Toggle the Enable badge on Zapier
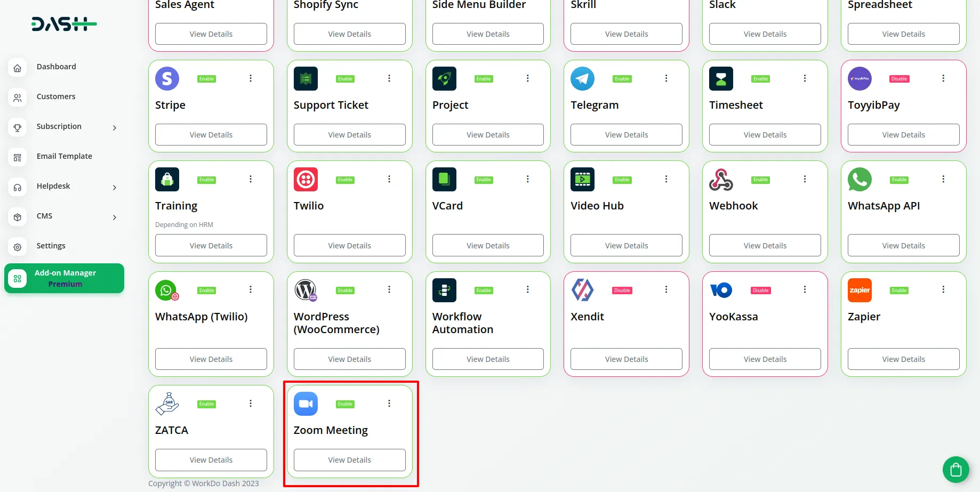 coord(899,291)
